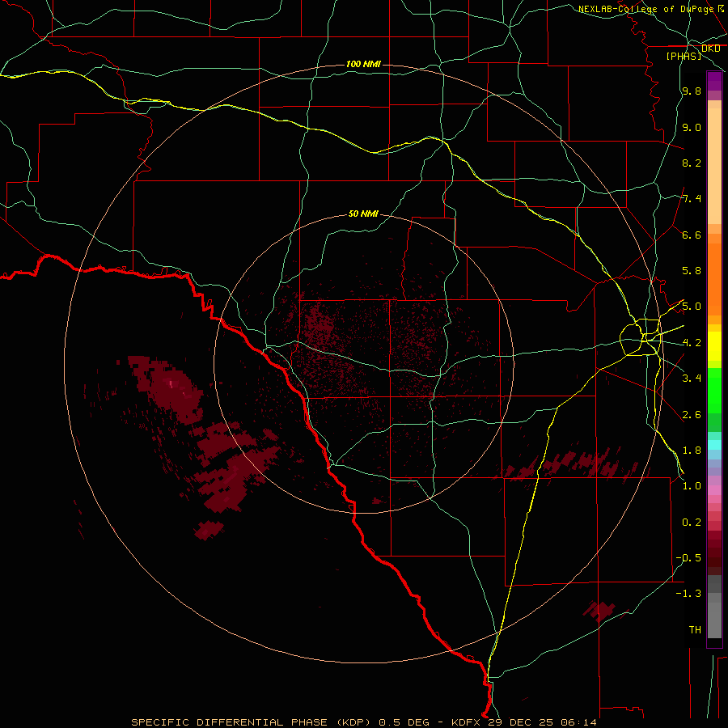Click the 2.6 value on the color scale

tap(692, 415)
